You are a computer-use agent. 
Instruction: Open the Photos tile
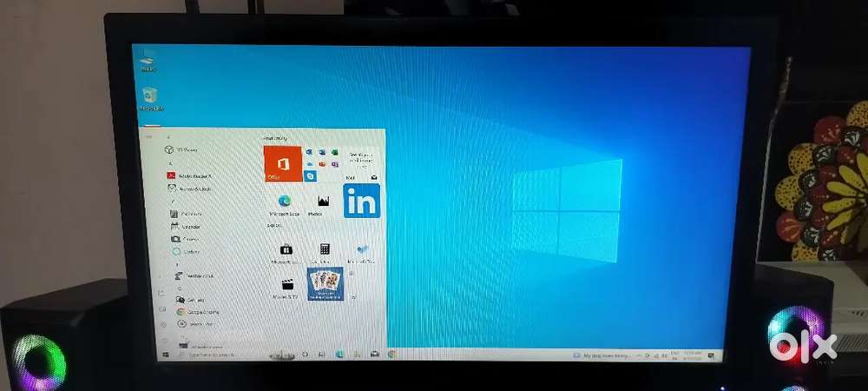tap(323, 204)
